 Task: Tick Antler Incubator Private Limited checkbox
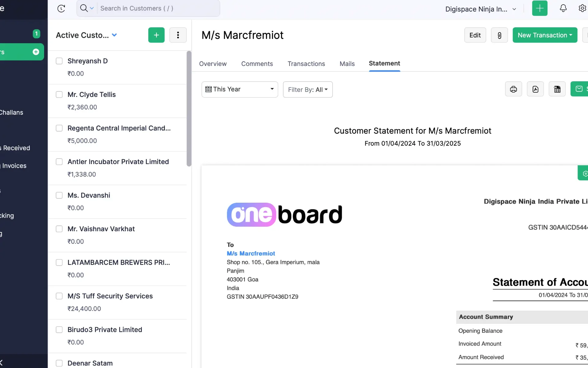click(x=59, y=162)
